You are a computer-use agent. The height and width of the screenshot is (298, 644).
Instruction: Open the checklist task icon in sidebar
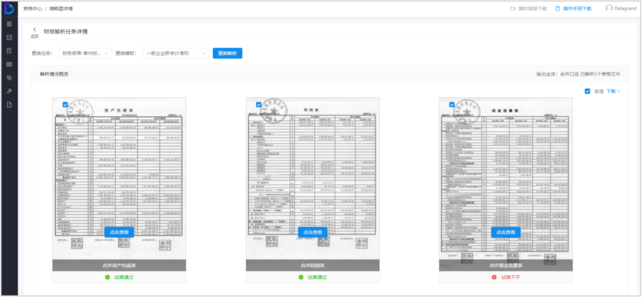pos(9,37)
